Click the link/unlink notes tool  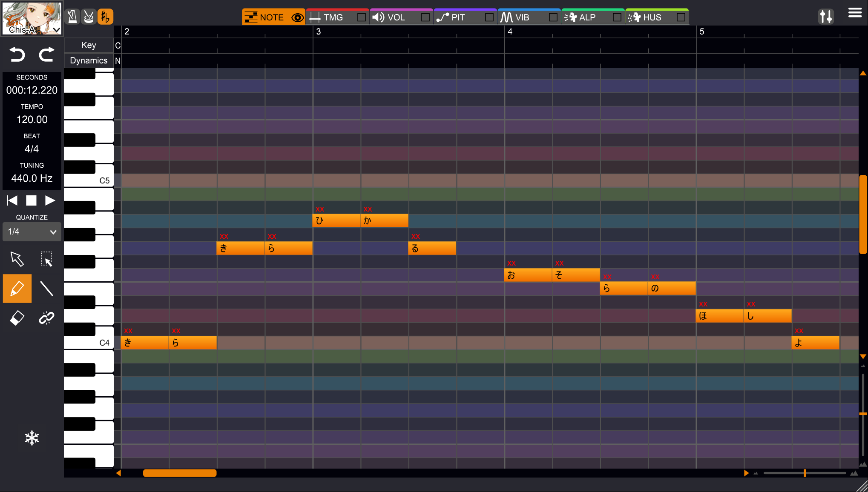tap(46, 318)
